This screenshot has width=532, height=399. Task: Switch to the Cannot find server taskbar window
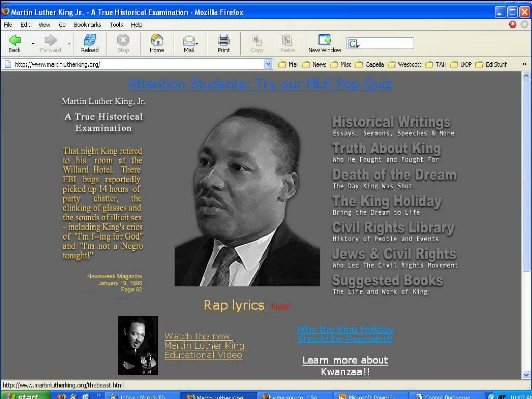(x=446, y=396)
